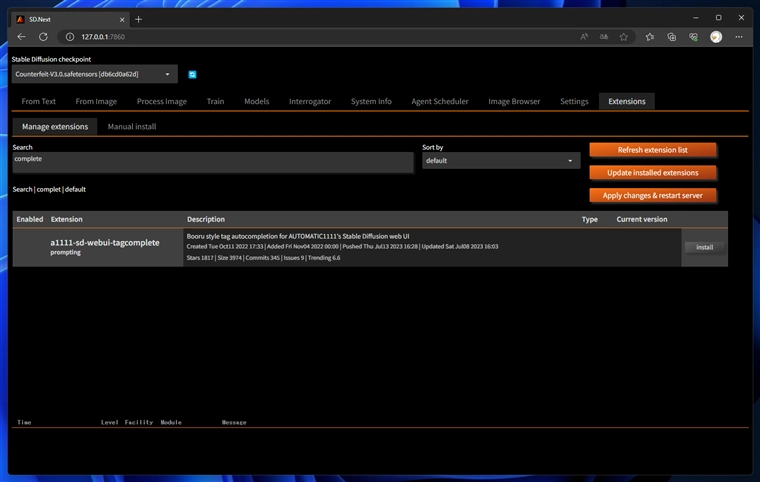This screenshot has height=482, width=760.
Task: Open browser settings and more menu
Action: [739, 37]
